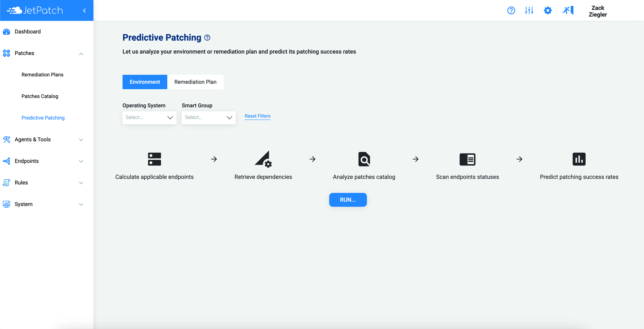
Task: Open the settings gear in the top bar
Action: pyautogui.click(x=548, y=10)
